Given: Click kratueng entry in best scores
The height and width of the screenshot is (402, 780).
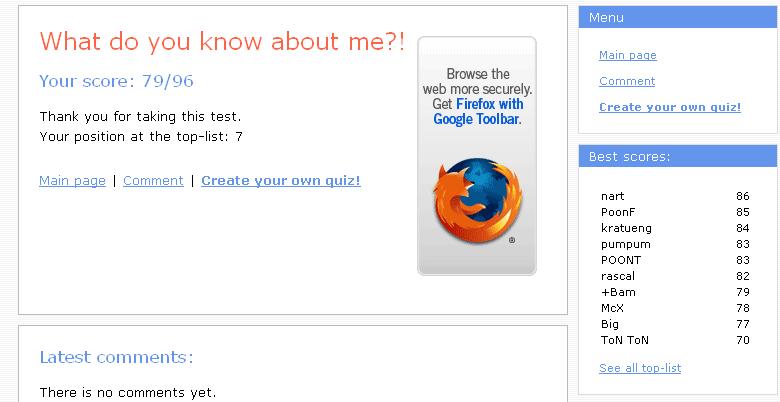Looking at the screenshot, I should tap(675, 228).
